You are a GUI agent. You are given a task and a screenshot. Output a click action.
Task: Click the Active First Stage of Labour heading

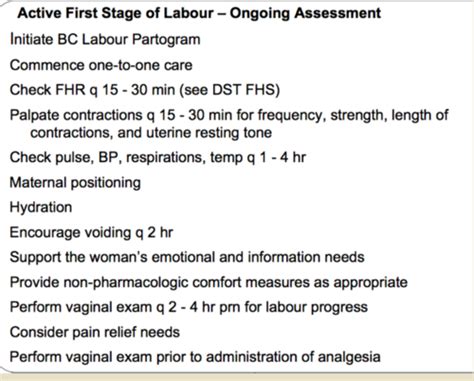[x=199, y=14]
